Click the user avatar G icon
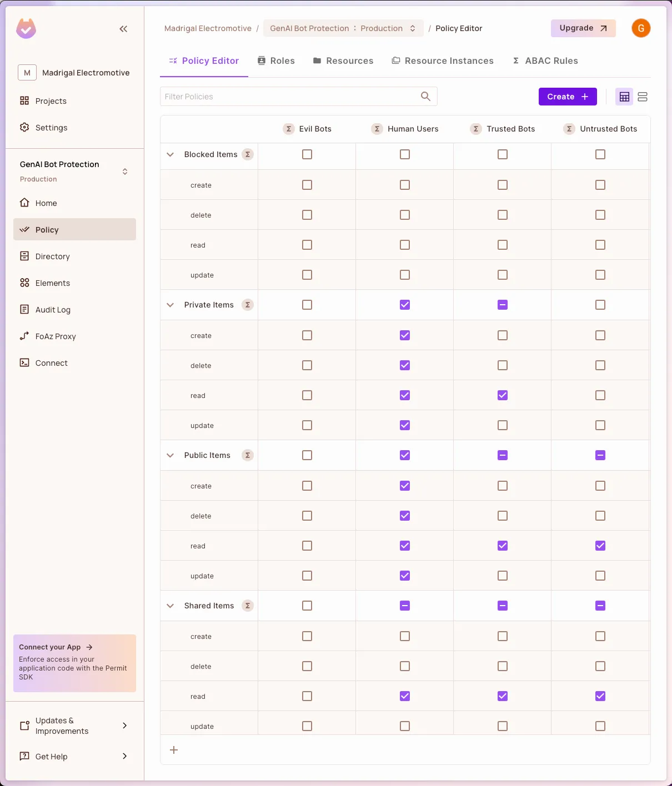 pyautogui.click(x=641, y=28)
